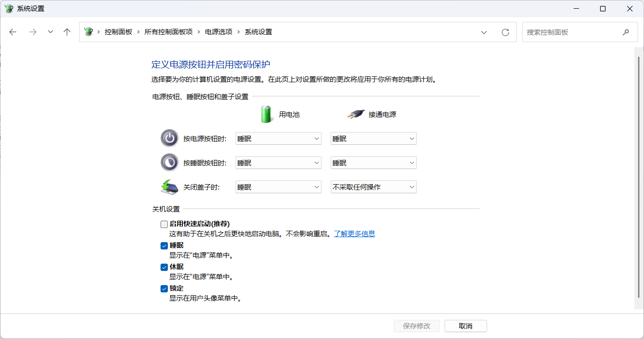Navigate to 电源选项 breadcrumb
This screenshot has height=339, width=644.
pos(219,32)
